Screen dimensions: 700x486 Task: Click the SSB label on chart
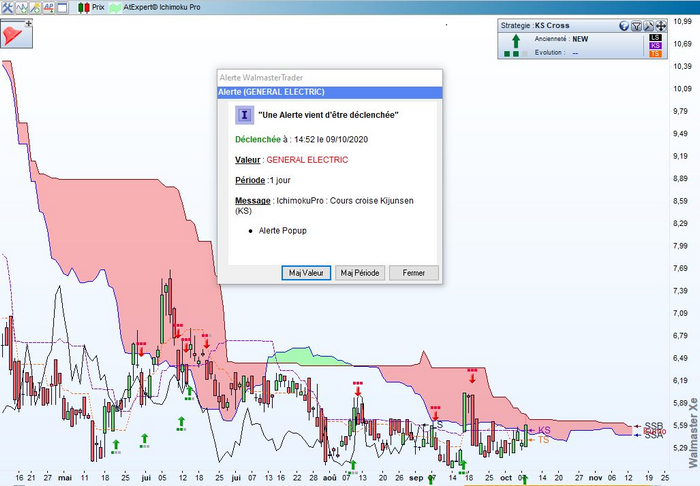point(654,425)
